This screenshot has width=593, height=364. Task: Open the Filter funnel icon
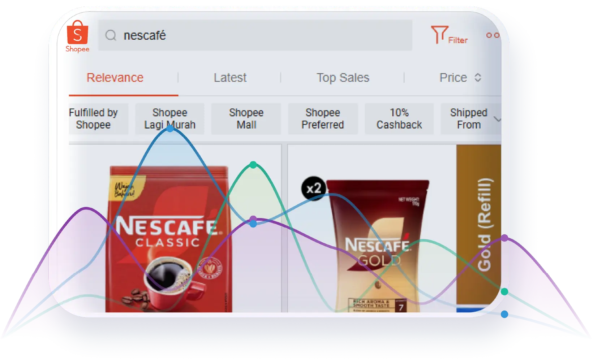pos(439,35)
